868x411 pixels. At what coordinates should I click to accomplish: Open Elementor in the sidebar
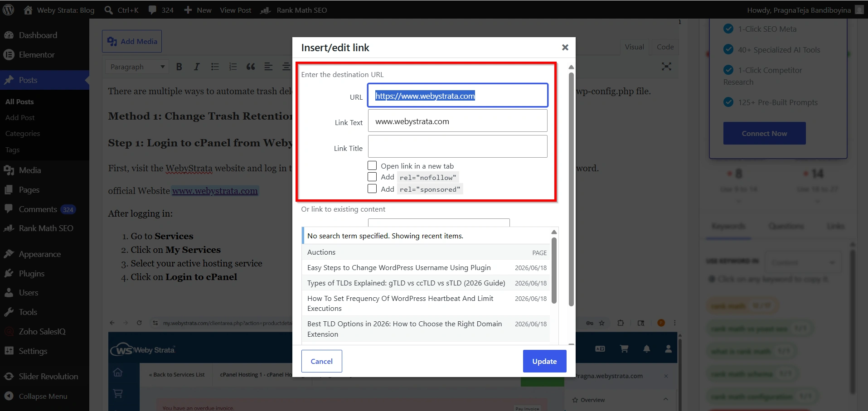37,55
